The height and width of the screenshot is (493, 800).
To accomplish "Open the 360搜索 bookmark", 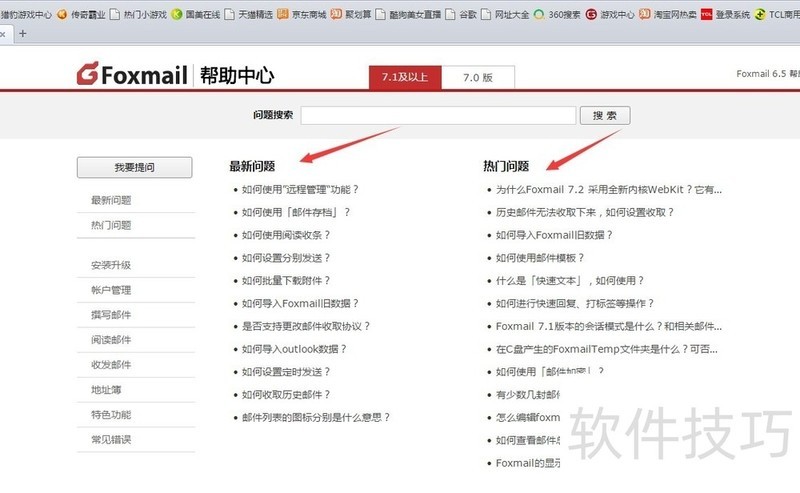I will pos(557,14).
